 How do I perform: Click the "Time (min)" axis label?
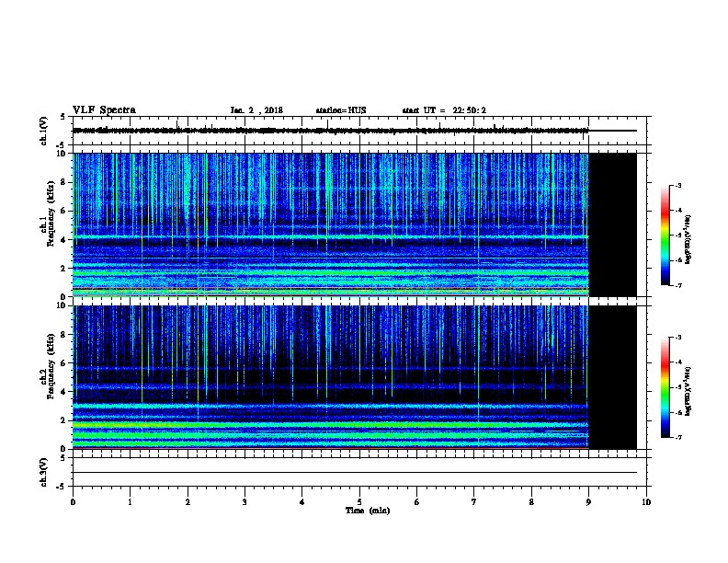click(368, 511)
